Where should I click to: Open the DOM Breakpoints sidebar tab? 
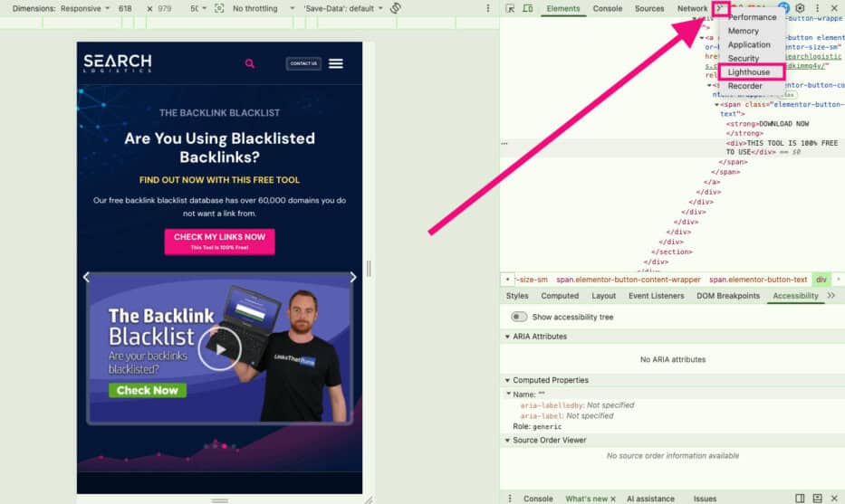[x=728, y=296]
